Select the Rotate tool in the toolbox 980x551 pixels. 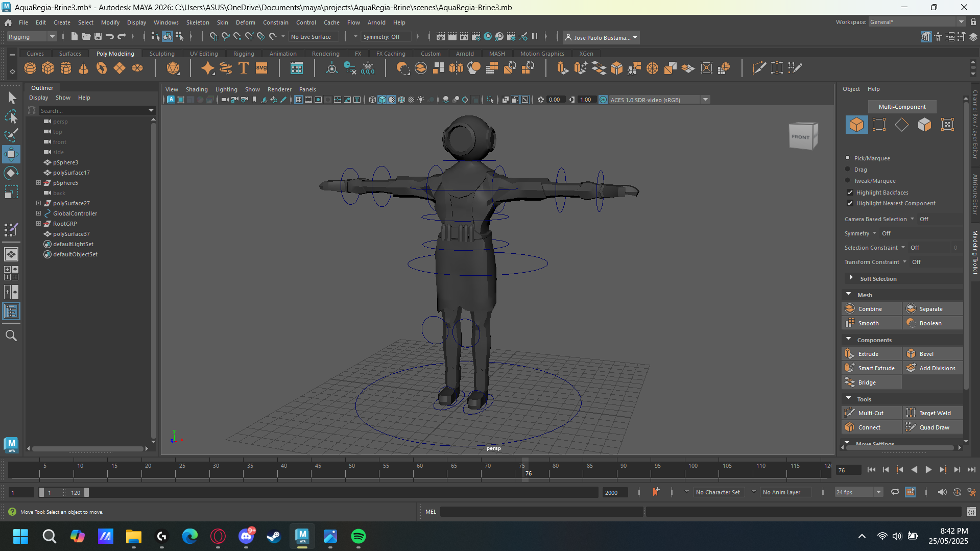(11, 173)
